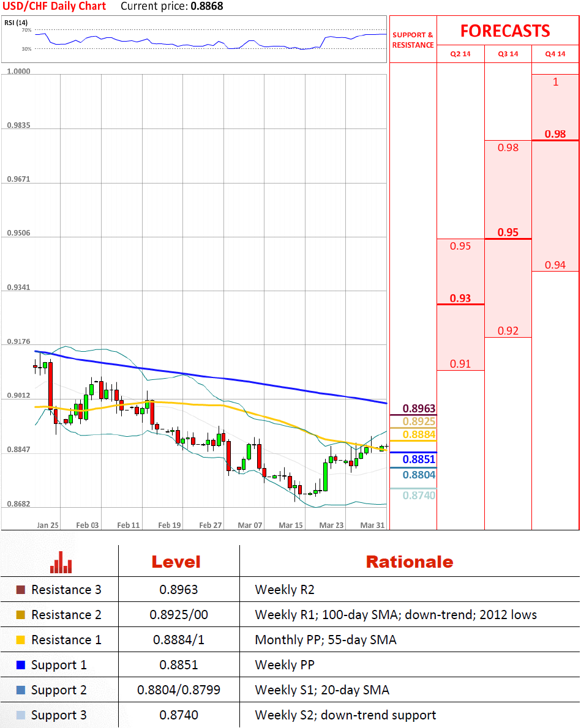
Task: Click the 0.8884 level beside chart
Action: click(419, 434)
